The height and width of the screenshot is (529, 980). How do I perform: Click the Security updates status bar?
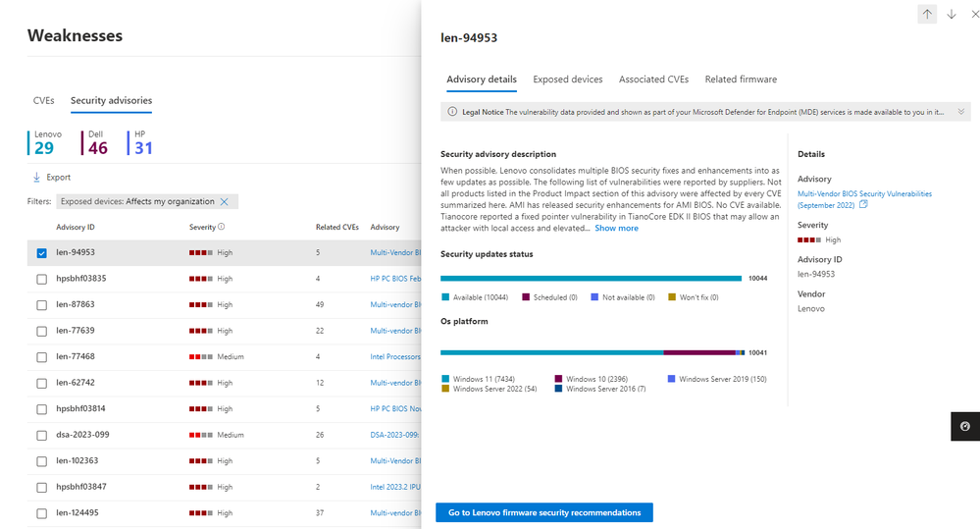tap(591, 279)
